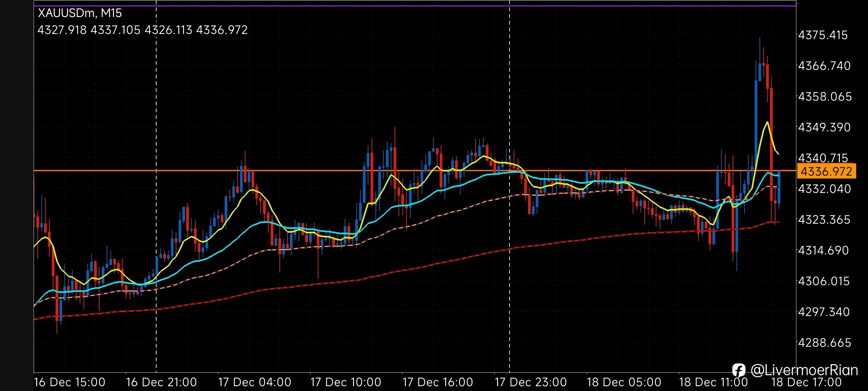Select the 17 Dec 23:00 time label

coord(530,382)
